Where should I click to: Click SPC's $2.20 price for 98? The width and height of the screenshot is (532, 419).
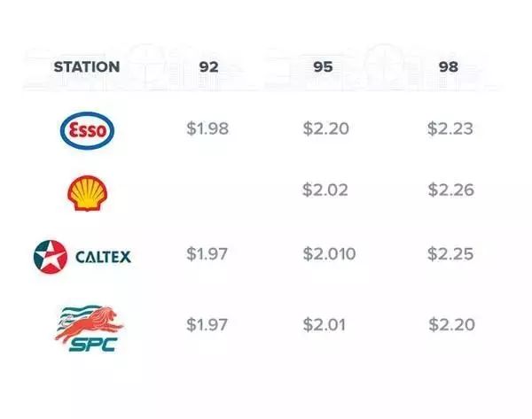pyautogui.click(x=450, y=324)
